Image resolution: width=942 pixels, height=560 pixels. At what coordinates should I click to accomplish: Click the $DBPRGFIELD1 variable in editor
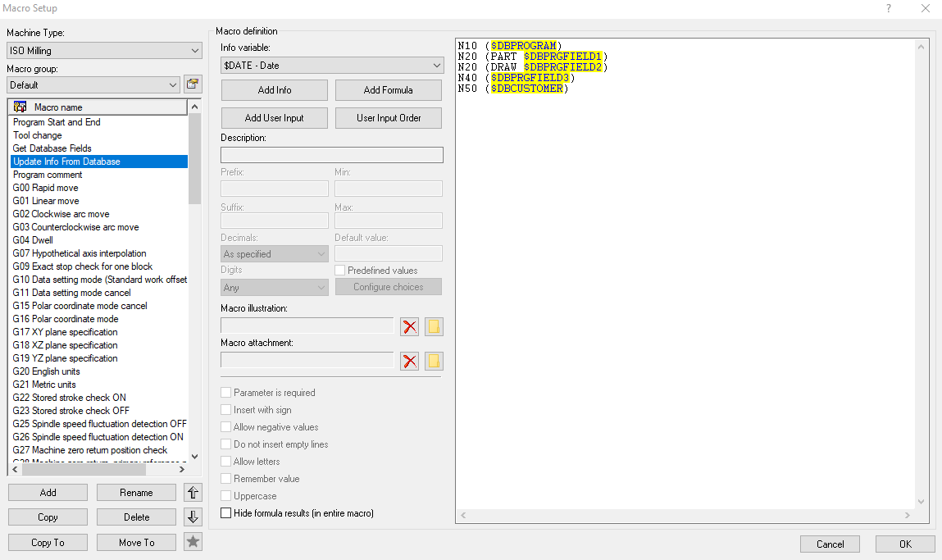[563, 57]
